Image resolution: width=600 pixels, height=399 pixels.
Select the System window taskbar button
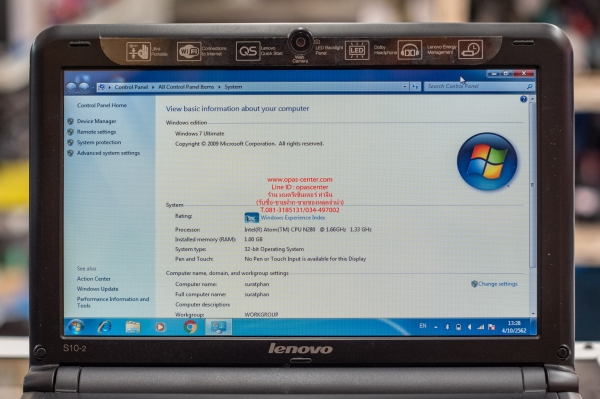click(x=218, y=327)
